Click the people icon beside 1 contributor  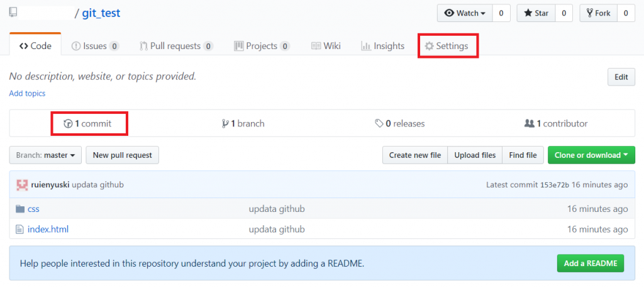click(x=530, y=123)
